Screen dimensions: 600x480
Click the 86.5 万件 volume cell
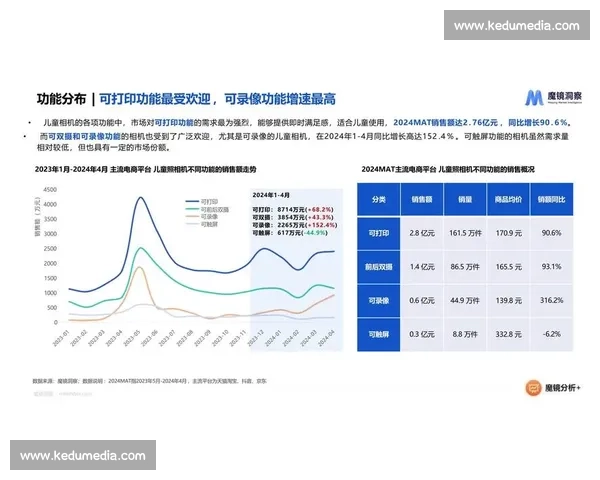[465, 267]
